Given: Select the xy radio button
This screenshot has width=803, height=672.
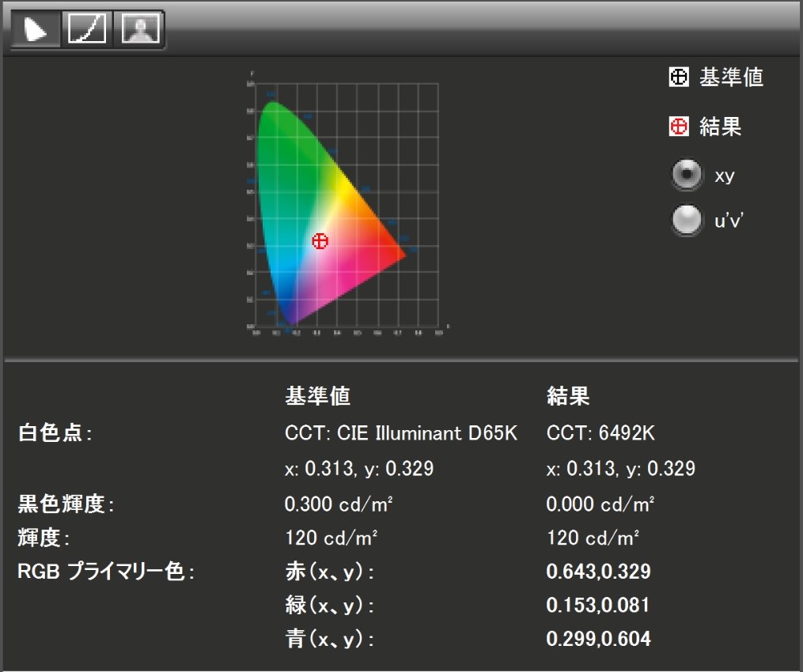Looking at the screenshot, I should click(x=685, y=175).
